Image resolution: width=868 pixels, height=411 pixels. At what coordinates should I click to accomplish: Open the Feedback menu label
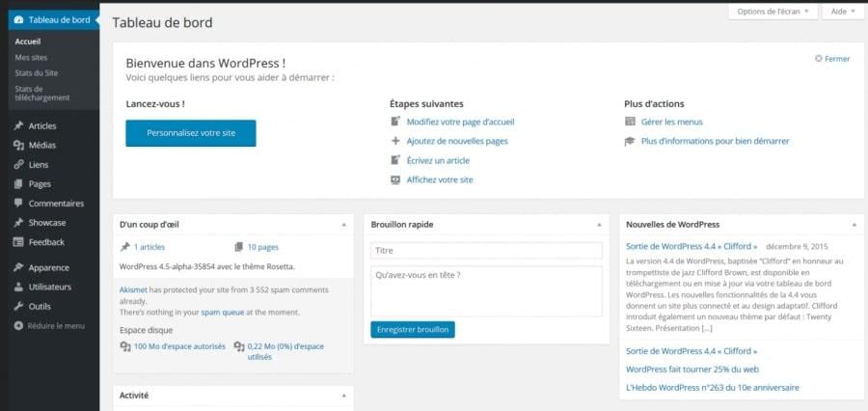tap(46, 242)
